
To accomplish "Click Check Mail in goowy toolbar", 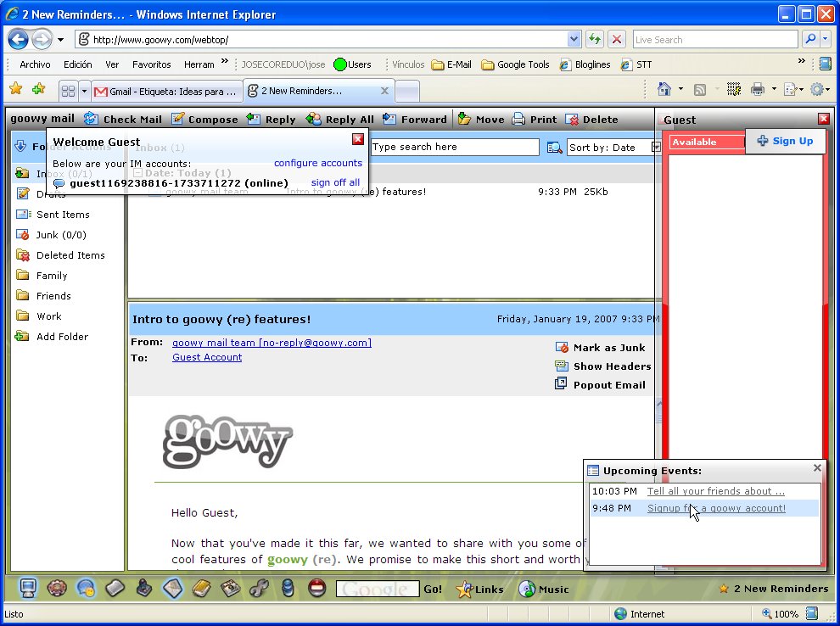I will [x=123, y=119].
